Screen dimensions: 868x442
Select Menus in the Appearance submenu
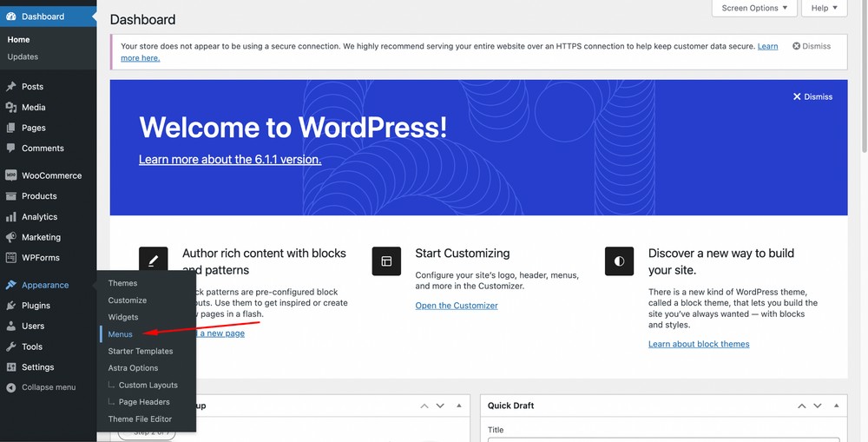120,334
